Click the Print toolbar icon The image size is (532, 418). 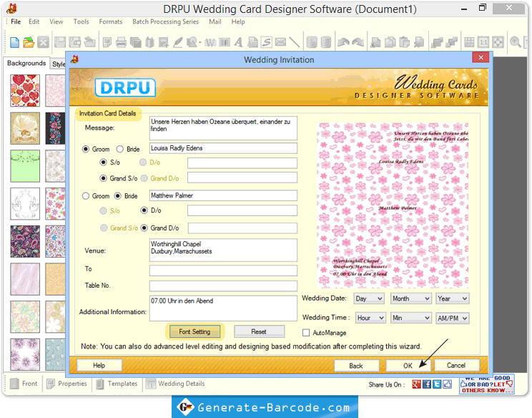pos(121,42)
